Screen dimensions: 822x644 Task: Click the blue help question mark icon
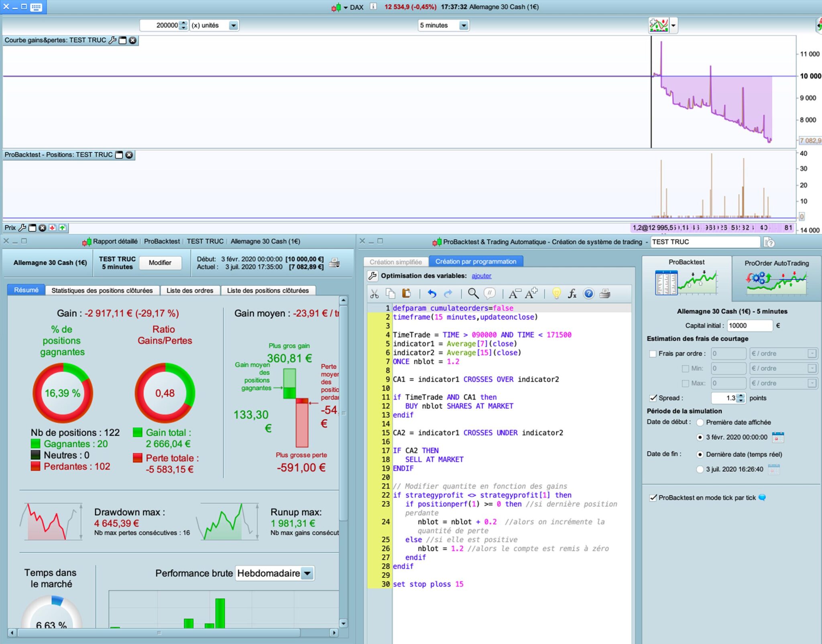point(588,294)
